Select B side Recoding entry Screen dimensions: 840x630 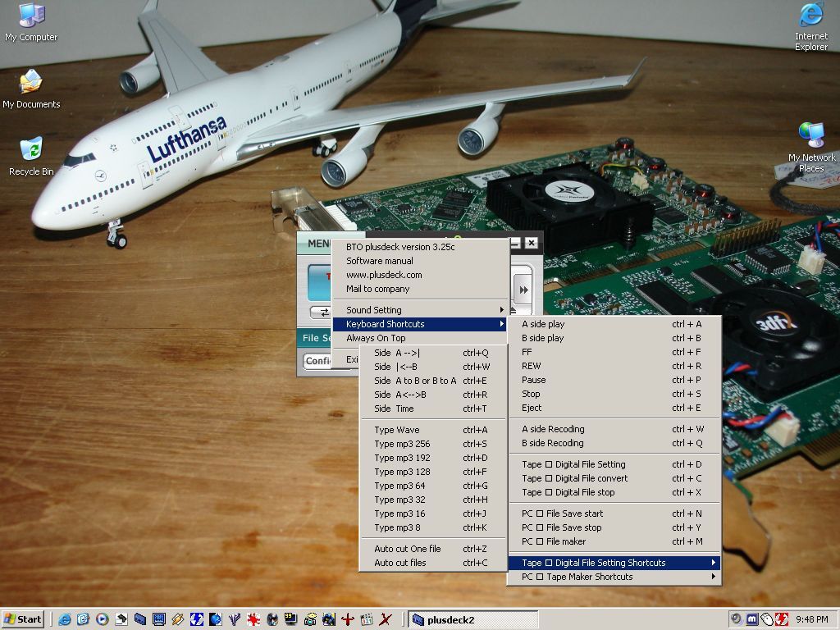coord(614,443)
